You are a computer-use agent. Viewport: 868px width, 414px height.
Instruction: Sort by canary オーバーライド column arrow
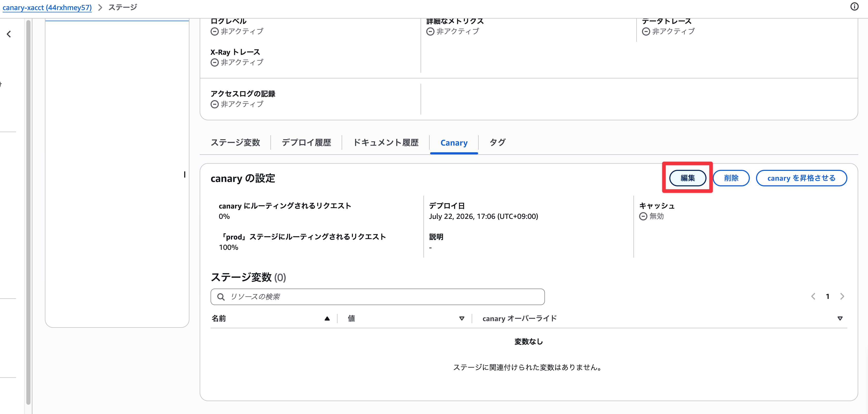840,319
